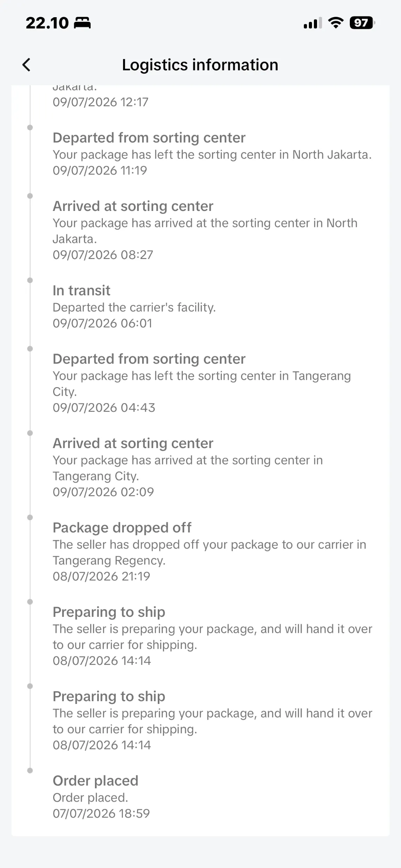Tap the 09/07/2026 12:17 timestamp
The width and height of the screenshot is (401, 868).
101,102
